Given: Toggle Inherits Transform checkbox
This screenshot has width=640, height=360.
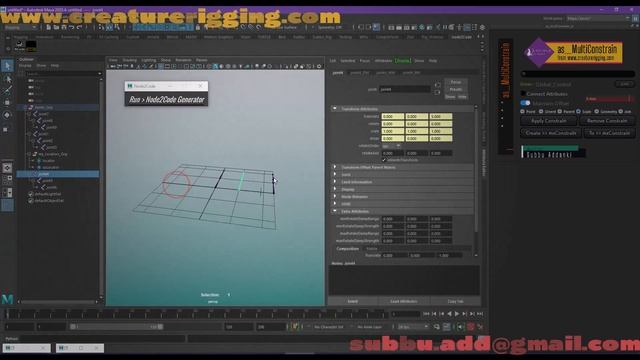Looking at the screenshot, I should (384, 160).
